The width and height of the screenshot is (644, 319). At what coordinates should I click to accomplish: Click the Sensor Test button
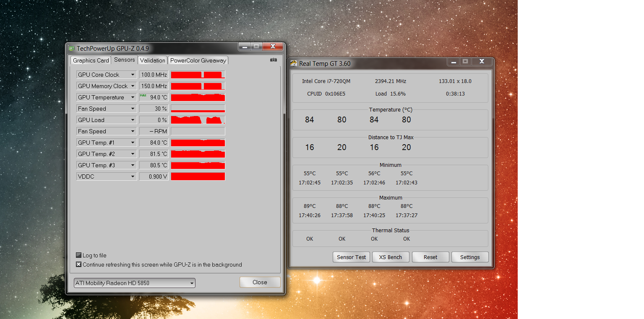[352, 257]
